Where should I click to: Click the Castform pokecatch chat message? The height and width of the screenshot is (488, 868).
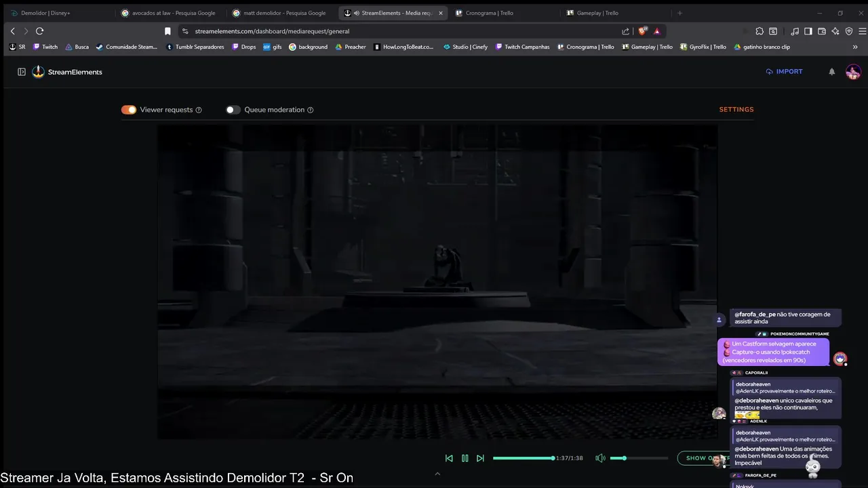click(x=773, y=352)
